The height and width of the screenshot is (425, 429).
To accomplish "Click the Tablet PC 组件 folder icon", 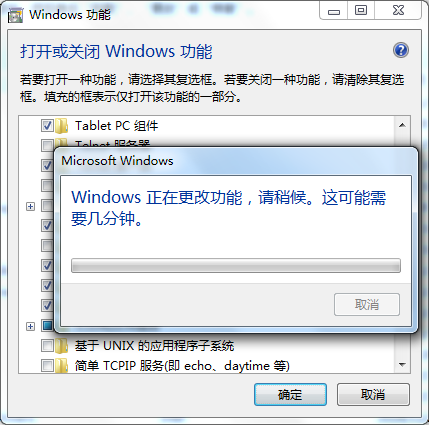I will click(61, 126).
